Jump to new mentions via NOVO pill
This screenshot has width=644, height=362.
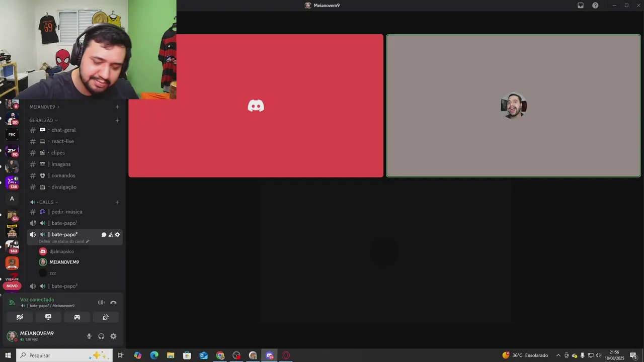(x=12, y=286)
